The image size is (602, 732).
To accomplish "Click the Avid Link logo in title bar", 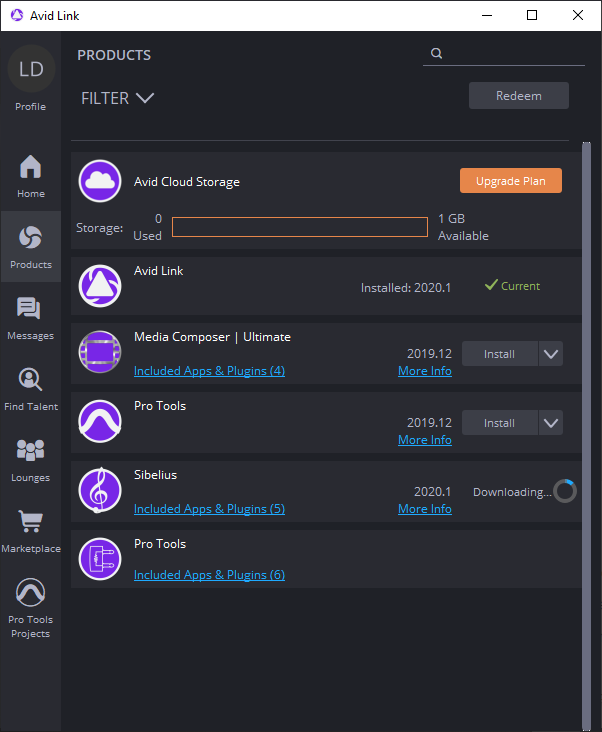I will coord(17,15).
